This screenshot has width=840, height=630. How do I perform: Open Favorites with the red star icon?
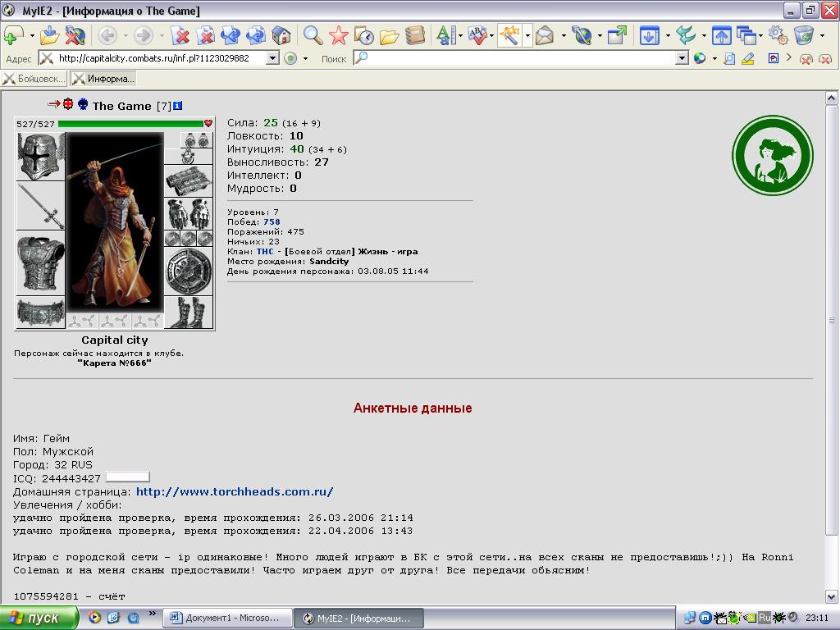click(x=338, y=35)
